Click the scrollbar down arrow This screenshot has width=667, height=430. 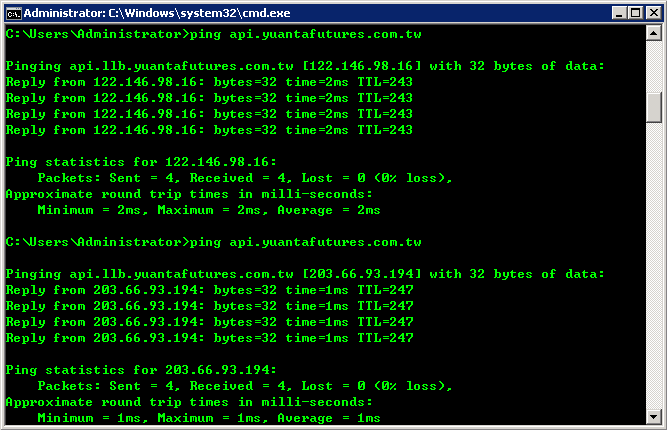pyautogui.click(x=653, y=416)
